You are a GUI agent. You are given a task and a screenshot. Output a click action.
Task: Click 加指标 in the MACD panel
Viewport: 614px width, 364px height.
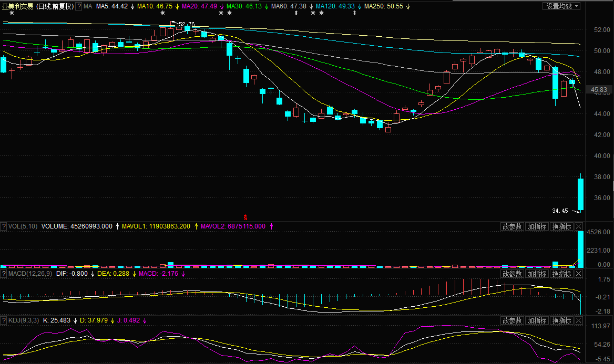click(537, 274)
